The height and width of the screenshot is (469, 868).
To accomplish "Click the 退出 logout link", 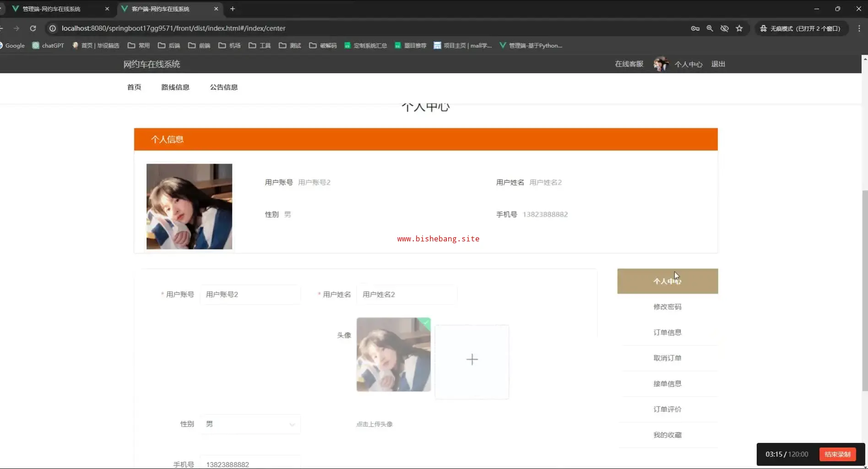I will pos(718,64).
